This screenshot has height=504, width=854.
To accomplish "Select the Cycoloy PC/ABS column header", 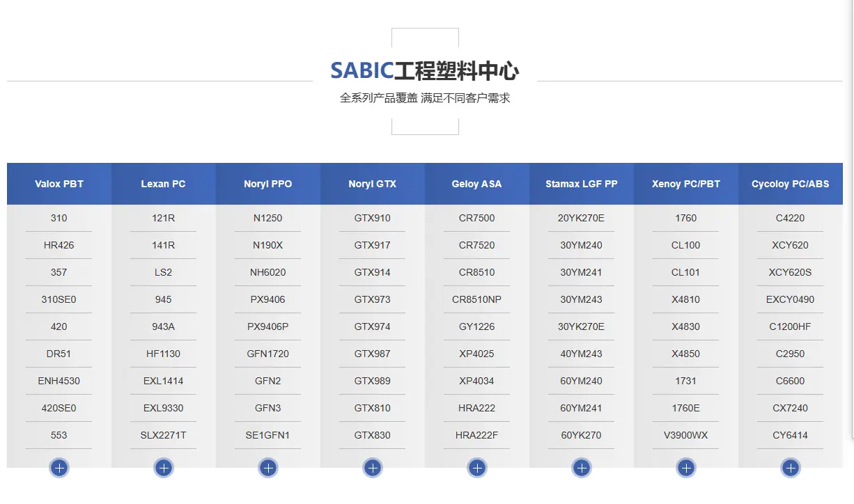I will point(791,184).
